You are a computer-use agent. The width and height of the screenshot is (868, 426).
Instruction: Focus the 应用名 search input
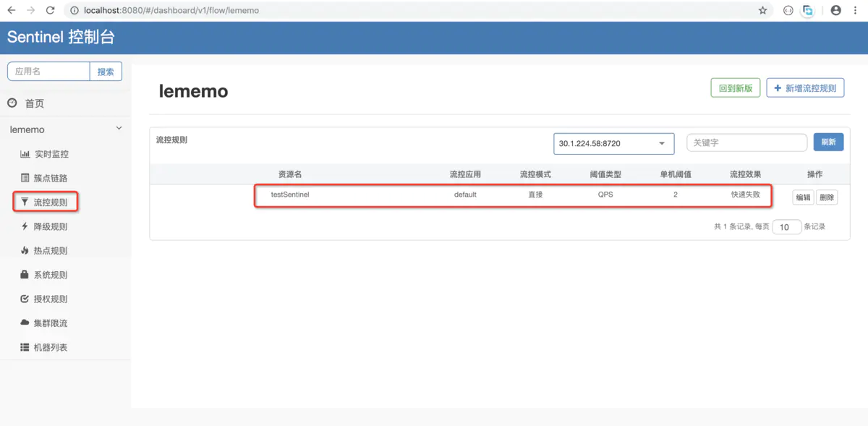[48, 71]
